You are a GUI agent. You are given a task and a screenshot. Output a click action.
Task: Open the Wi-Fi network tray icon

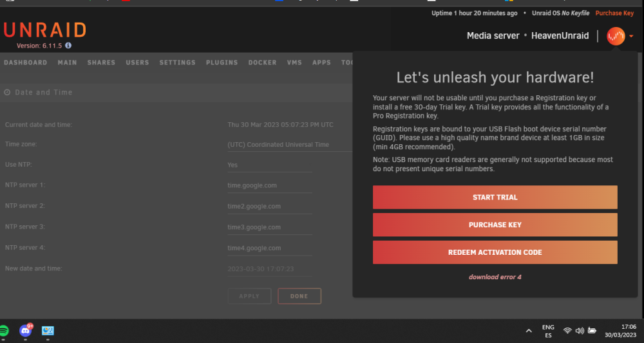(x=567, y=331)
